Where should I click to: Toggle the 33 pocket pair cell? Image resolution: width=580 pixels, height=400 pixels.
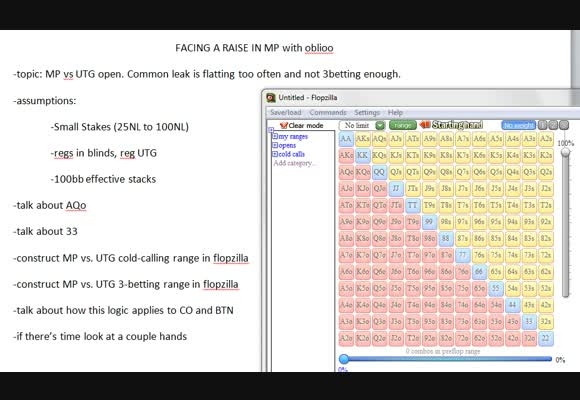(529, 322)
